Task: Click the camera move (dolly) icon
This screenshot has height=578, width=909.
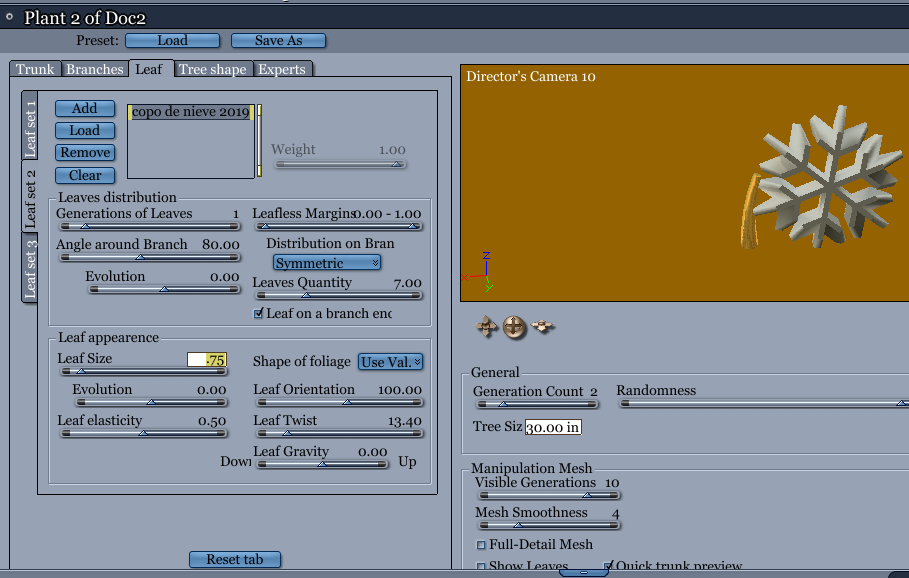Action: [x=486, y=326]
